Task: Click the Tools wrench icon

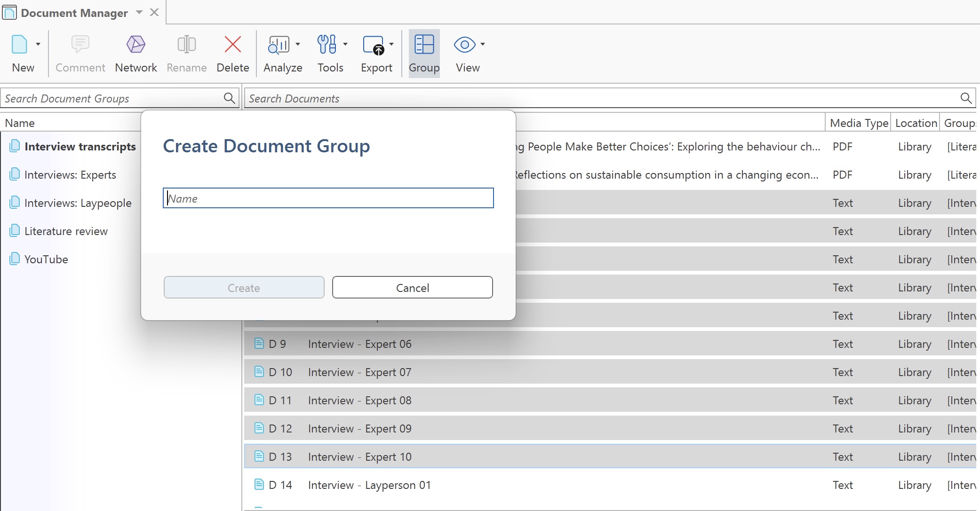Action: coord(327,45)
